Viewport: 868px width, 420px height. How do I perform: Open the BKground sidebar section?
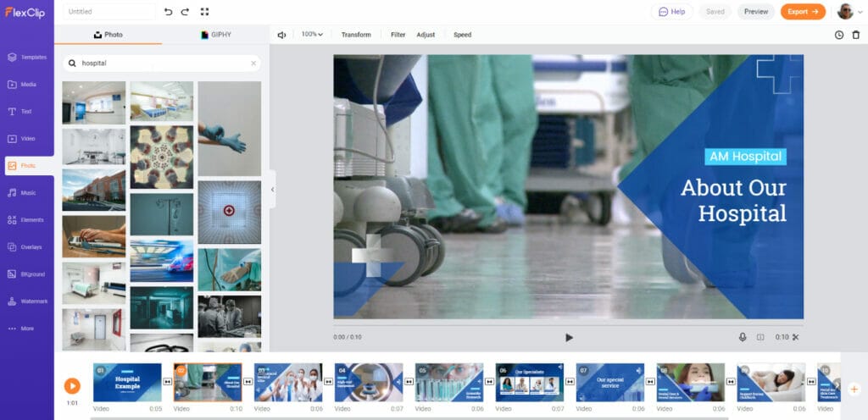click(27, 274)
